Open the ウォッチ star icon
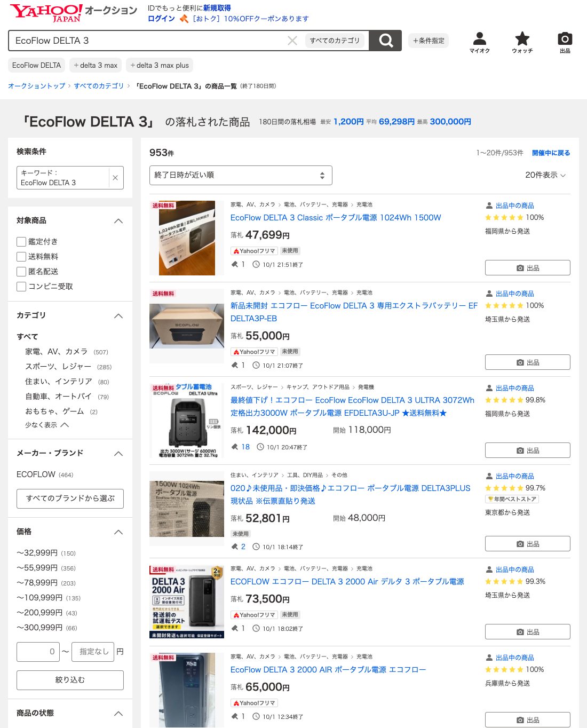The width and height of the screenshot is (587, 728). (x=522, y=42)
